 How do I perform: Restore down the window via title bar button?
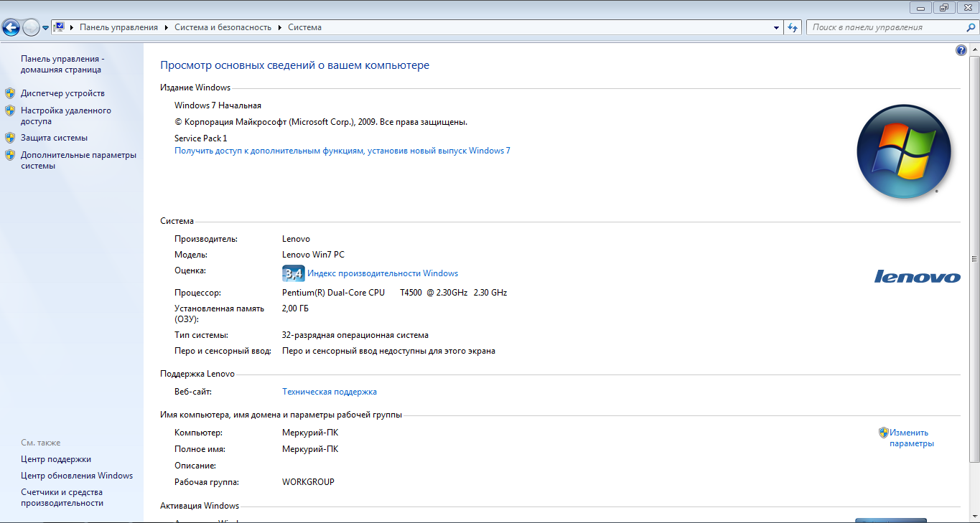tap(944, 7)
